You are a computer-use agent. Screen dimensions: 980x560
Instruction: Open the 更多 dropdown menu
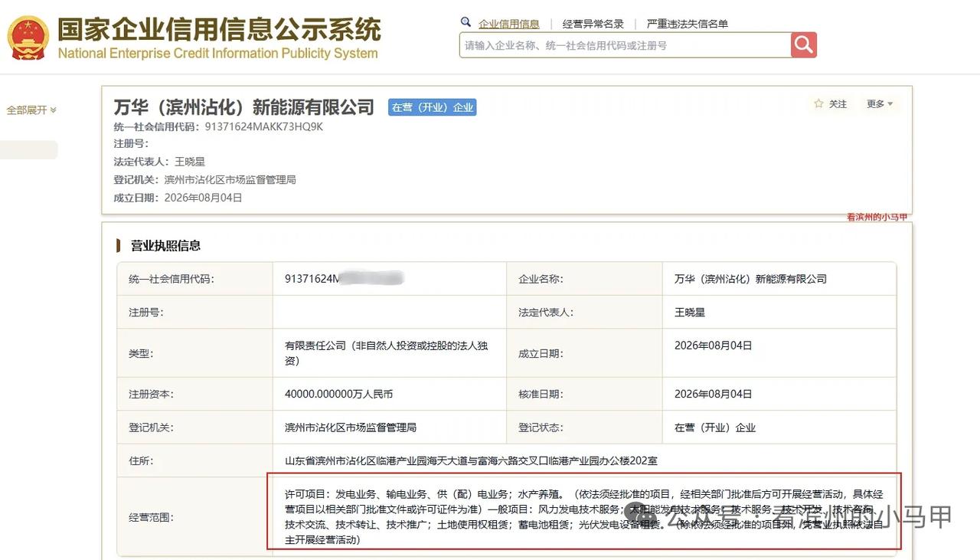pos(880,103)
